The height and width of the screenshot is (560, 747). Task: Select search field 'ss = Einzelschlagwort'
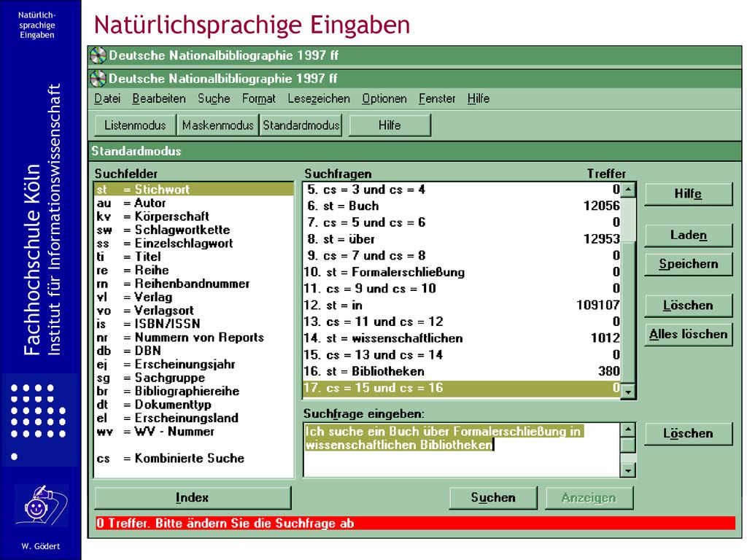194,244
